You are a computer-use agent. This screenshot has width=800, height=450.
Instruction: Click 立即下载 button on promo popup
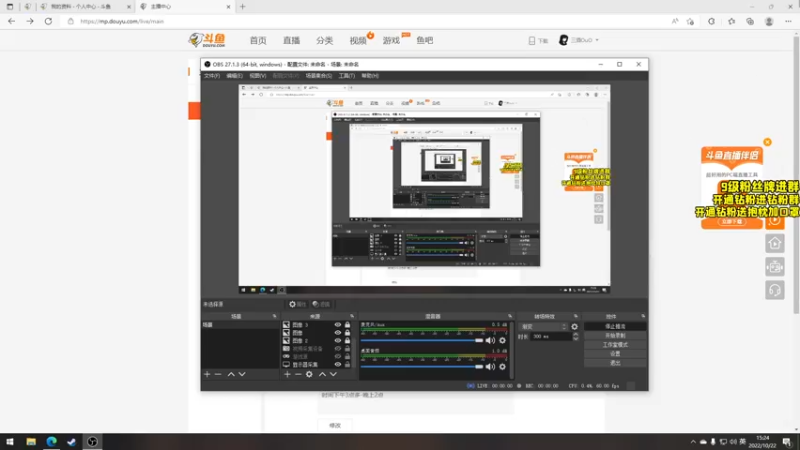(732, 222)
